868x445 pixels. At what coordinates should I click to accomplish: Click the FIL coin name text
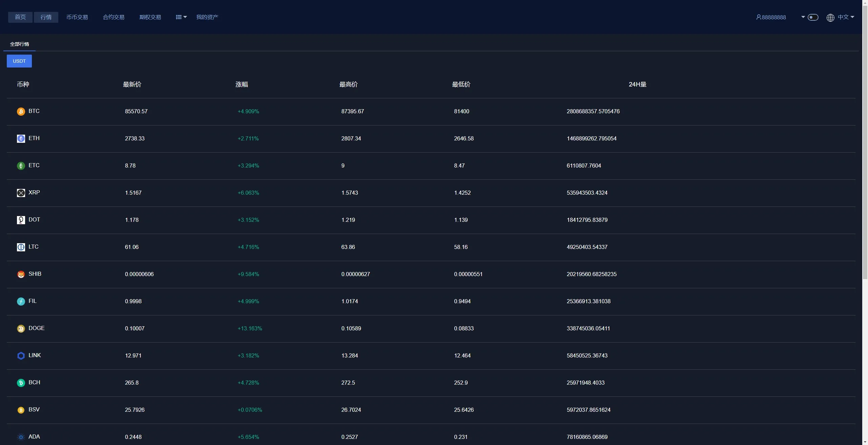tap(33, 301)
